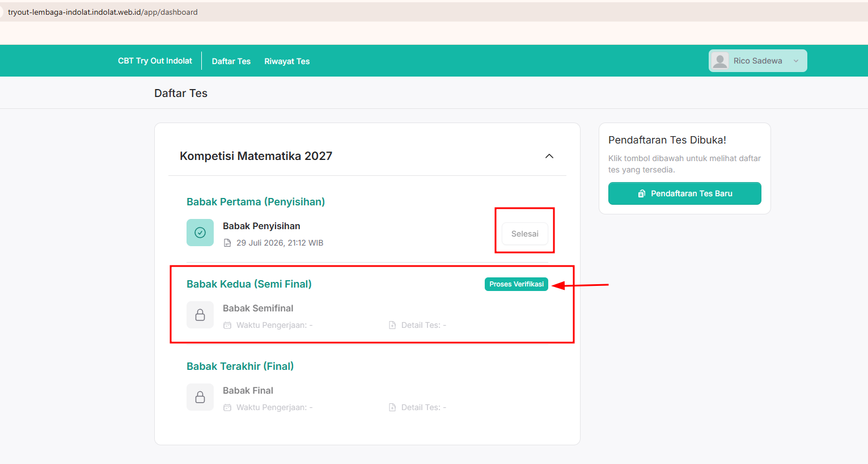Viewport: 868px width, 464px height.
Task: Click the Proses Verifikasi badge
Action: pos(516,284)
